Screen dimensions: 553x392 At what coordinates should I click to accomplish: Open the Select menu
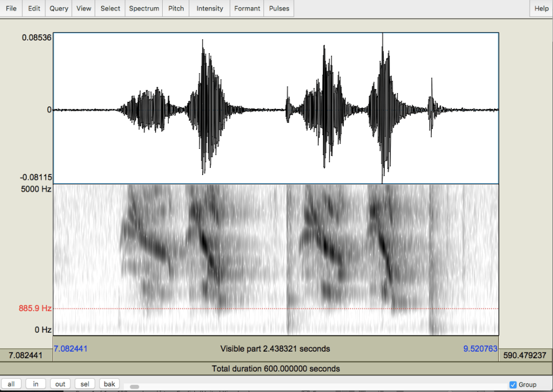coord(110,8)
